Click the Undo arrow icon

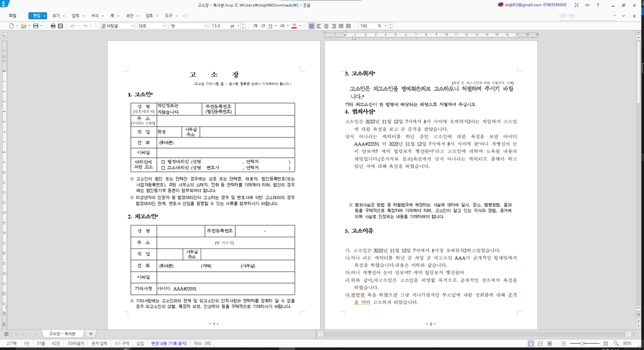(x=74, y=26)
